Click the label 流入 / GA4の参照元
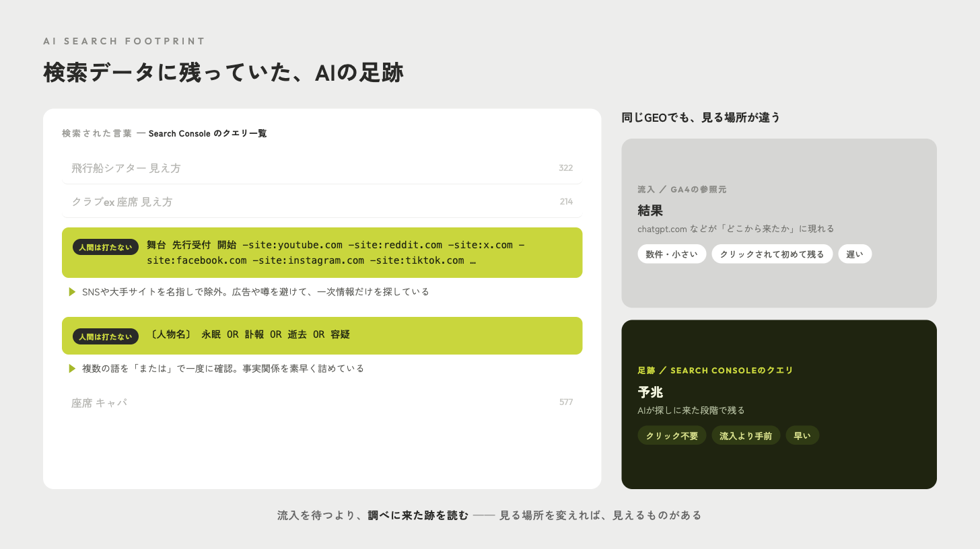980x549 pixels. point(682,189)
